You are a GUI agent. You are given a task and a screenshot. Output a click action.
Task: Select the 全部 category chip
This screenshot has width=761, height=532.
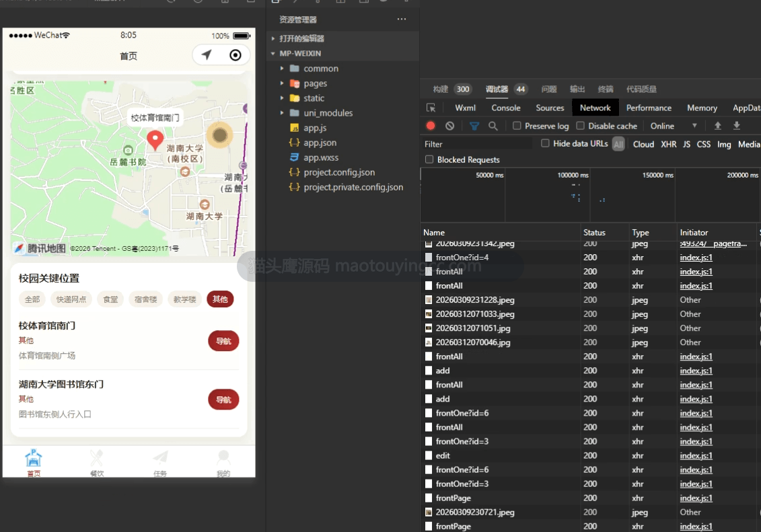pos(32,299)
